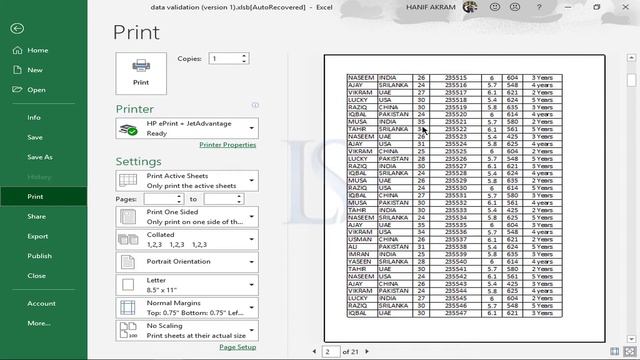Screen dimensions: 640x360
Task: Restore down the Excel window
Action: point(597,7)
